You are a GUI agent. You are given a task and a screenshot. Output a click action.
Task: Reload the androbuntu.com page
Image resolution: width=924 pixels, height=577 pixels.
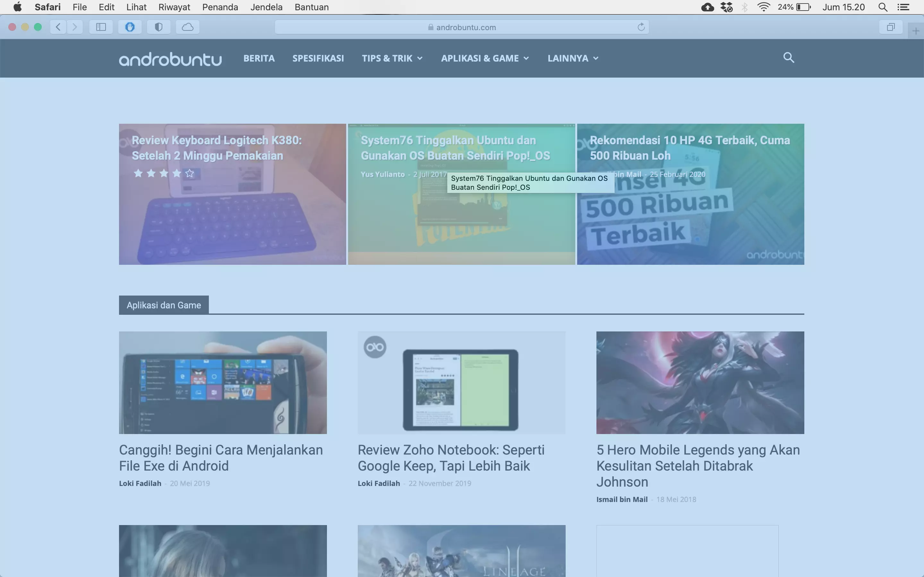point(641,27)
